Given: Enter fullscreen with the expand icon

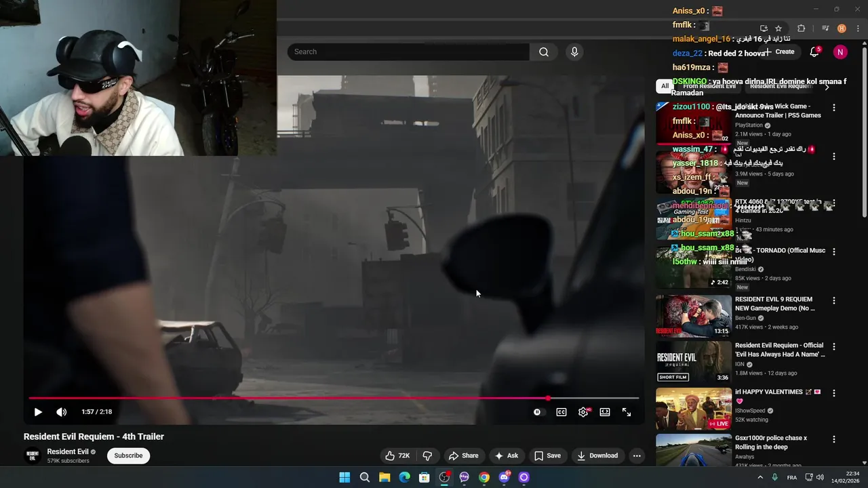Looking at the screenshot, I should coord(627,412).
